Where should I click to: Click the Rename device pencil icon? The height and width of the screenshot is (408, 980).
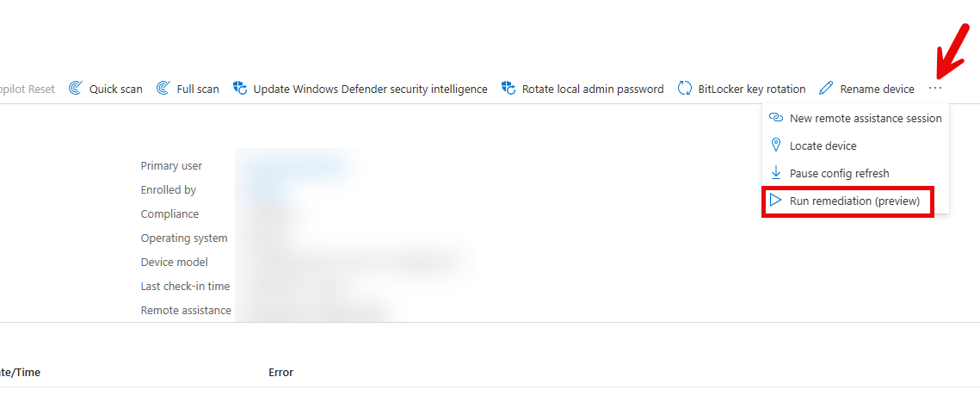826,89
